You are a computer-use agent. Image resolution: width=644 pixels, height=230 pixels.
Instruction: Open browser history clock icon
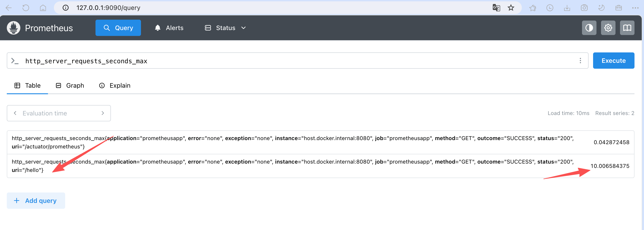tap(550, 8)
